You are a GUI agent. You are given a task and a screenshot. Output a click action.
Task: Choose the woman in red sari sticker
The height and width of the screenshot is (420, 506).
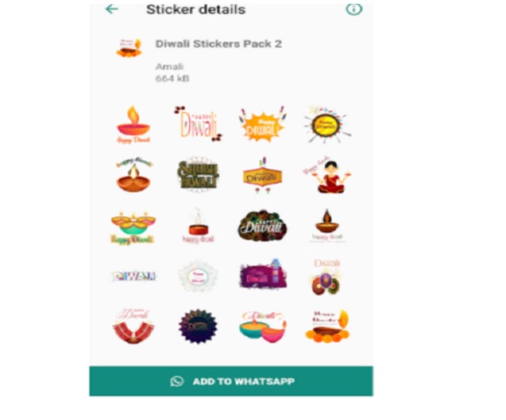tap(327, 175)
